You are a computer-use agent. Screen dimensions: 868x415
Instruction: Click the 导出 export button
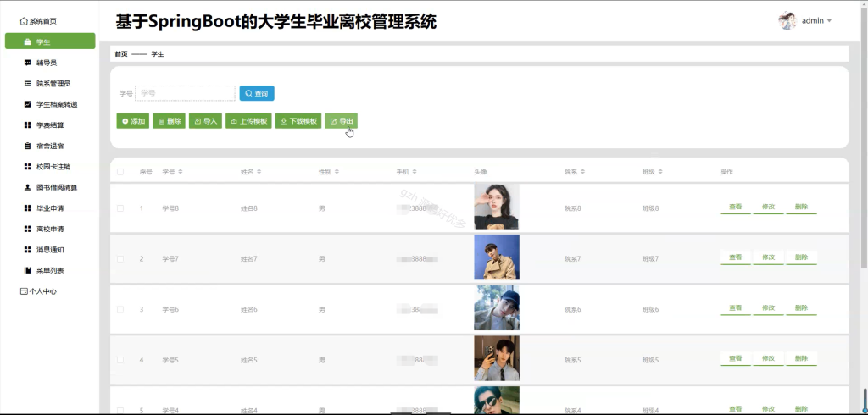click(342, 121)
